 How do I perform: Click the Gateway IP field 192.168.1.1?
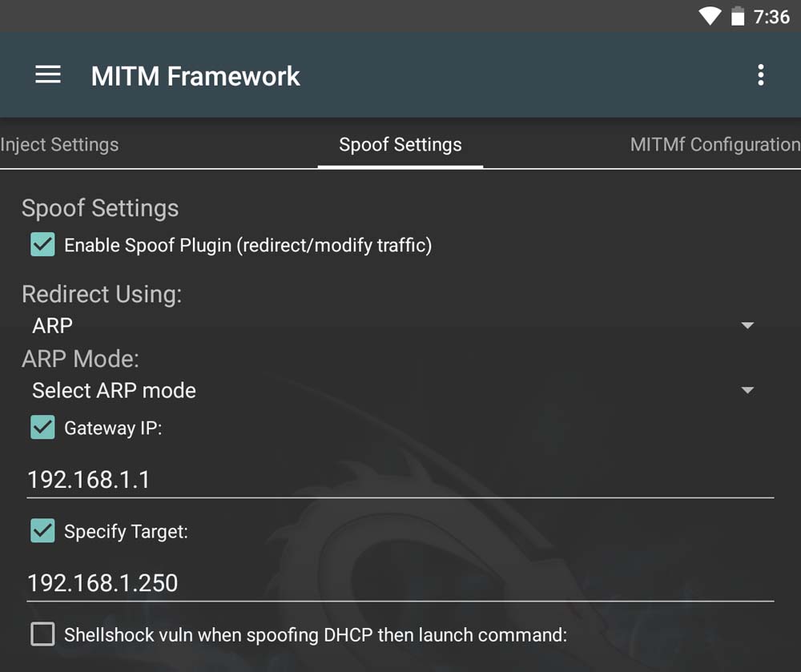[x=400, y=480]
